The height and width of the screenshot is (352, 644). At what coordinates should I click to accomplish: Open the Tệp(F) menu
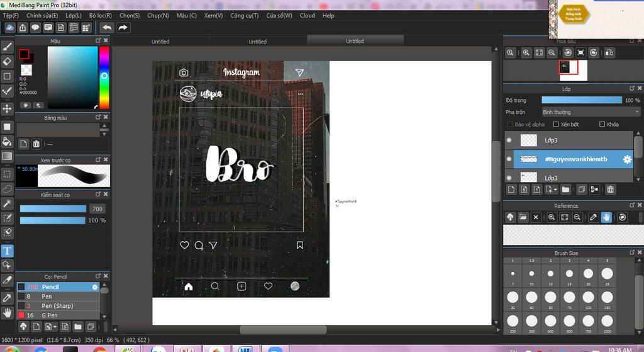11,15
